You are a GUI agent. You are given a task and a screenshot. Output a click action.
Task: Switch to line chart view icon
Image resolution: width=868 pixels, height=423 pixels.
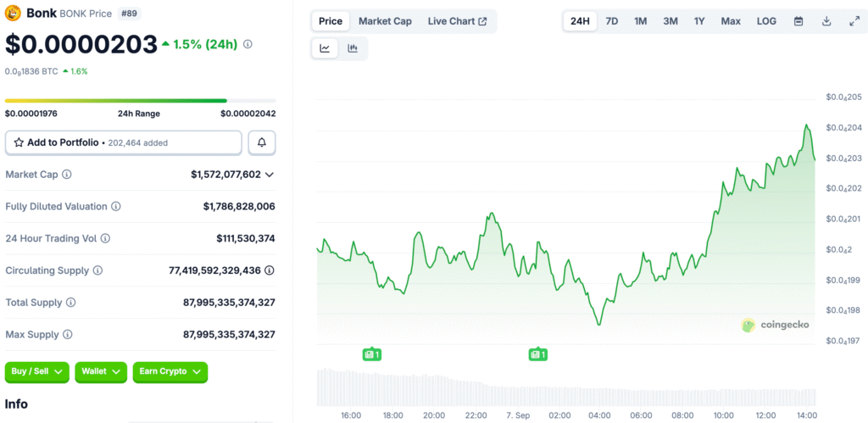tap(325, 48)
